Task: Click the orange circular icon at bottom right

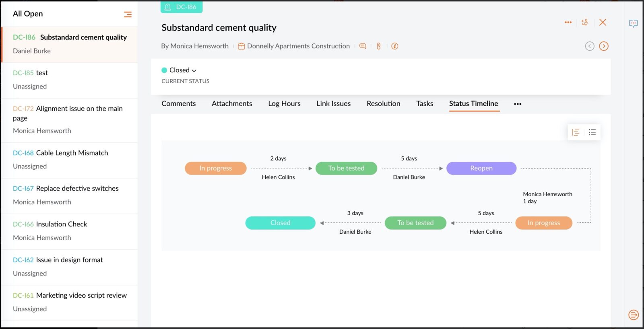Action: coord(634,315)
